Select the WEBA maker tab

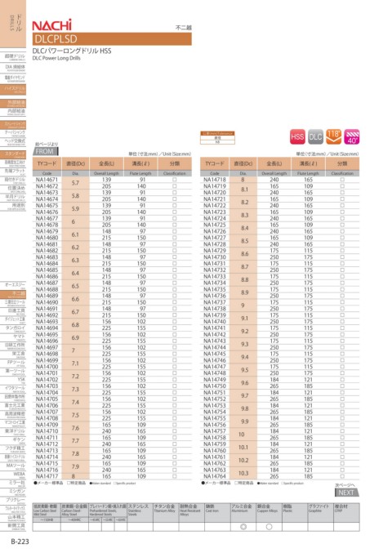(13, 475)
